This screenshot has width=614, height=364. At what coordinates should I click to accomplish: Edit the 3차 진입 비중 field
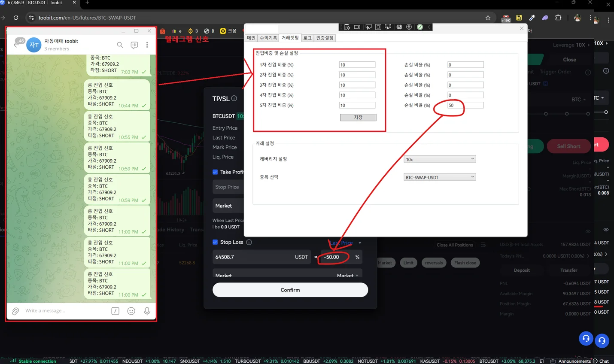tap(357, 85)
